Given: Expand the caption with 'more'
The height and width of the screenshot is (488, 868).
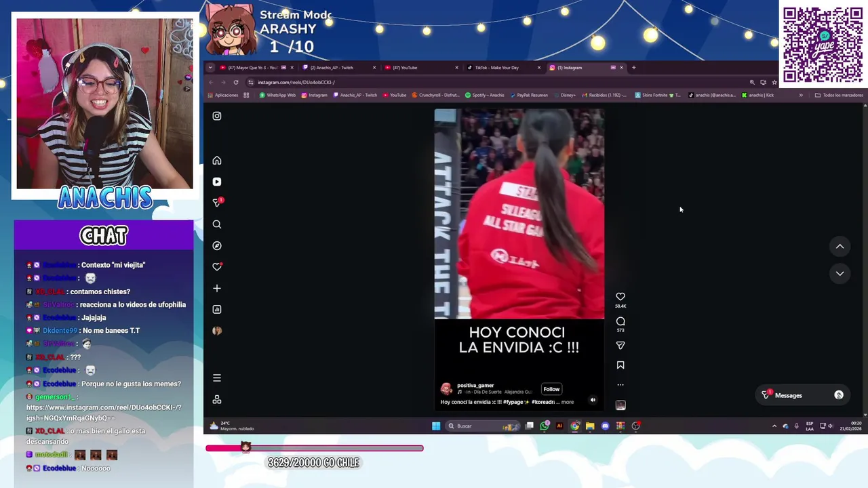Looking at the screenshot, I should pos(568,402).
